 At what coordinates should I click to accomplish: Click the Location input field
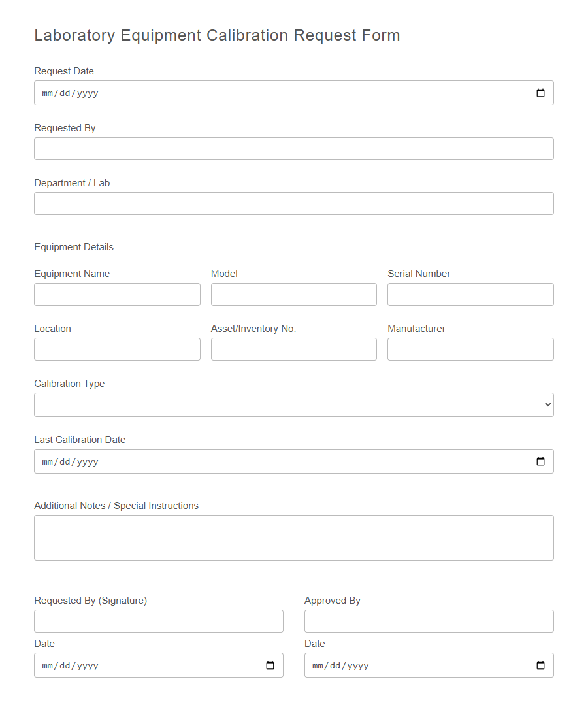coord(117,349)
